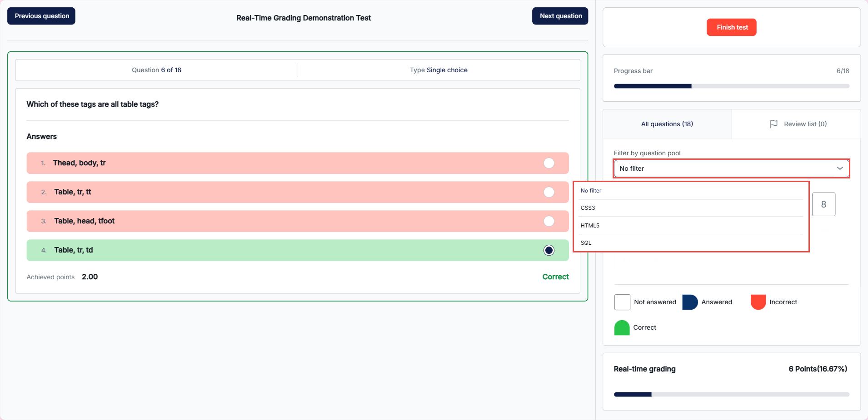The image size is (868, 420).
Task: Click the selected 'Table, tr, td' radio
Action: [x=549, y=250]
